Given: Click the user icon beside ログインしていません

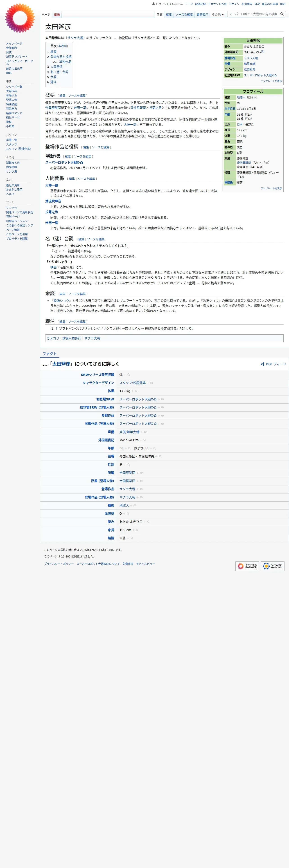Looking at the screenshot, I should click(x=154, y=4).
